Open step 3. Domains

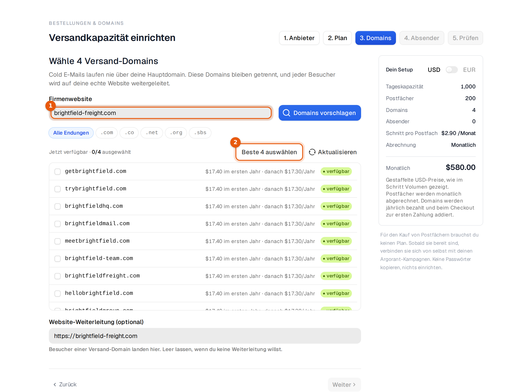point(375,38)
